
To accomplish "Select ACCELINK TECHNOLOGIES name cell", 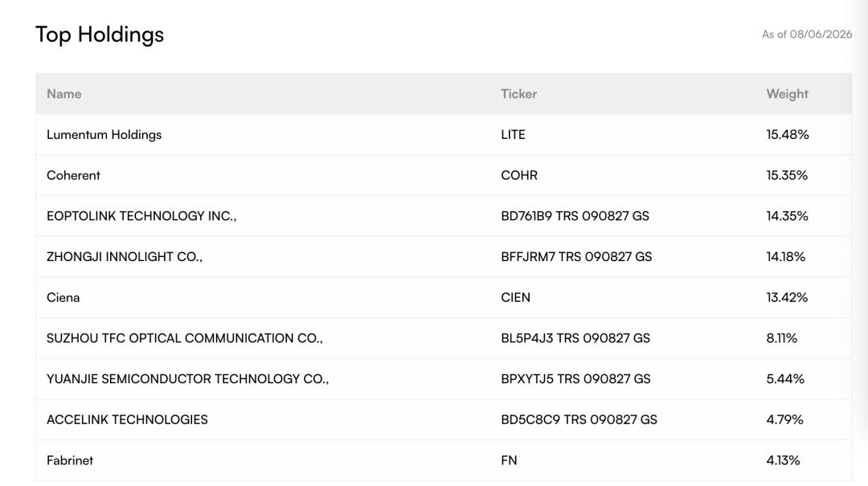I will point(127,419).
